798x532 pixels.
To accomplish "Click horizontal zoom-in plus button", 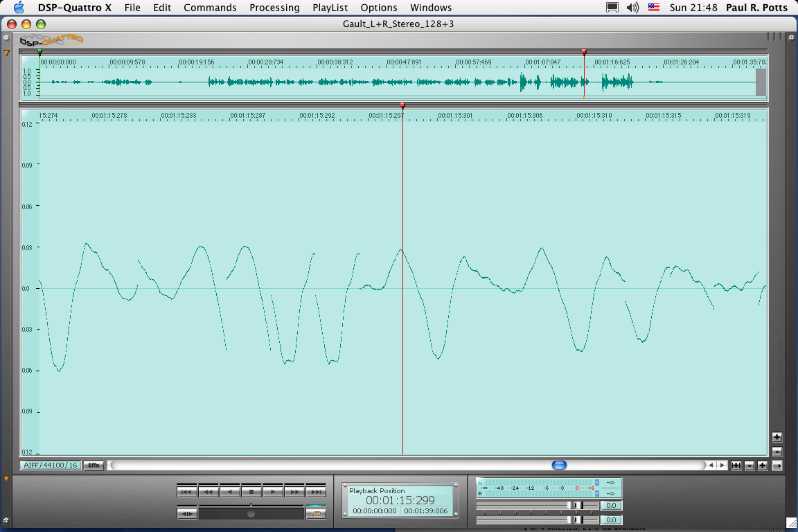I will click(x=762, y=465).
